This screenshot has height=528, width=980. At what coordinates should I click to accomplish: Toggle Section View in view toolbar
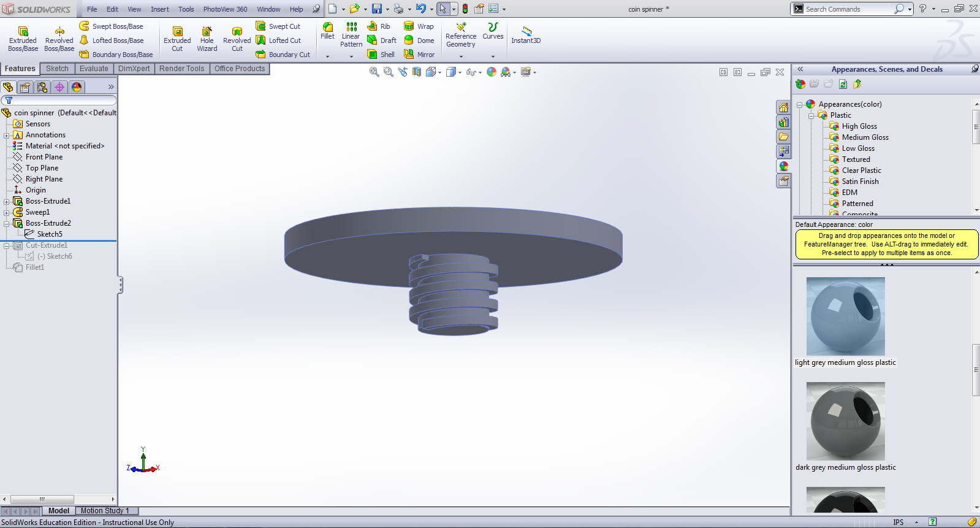click(x=417, y=72)
